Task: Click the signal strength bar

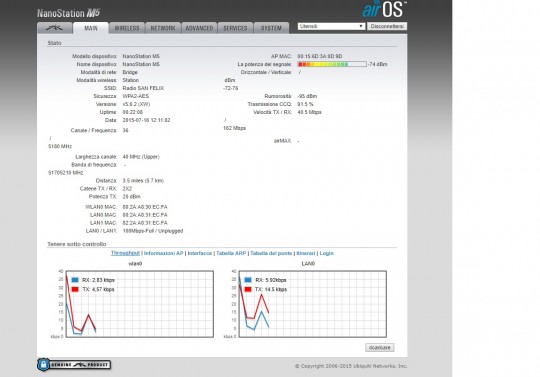Action: [332, 64]
